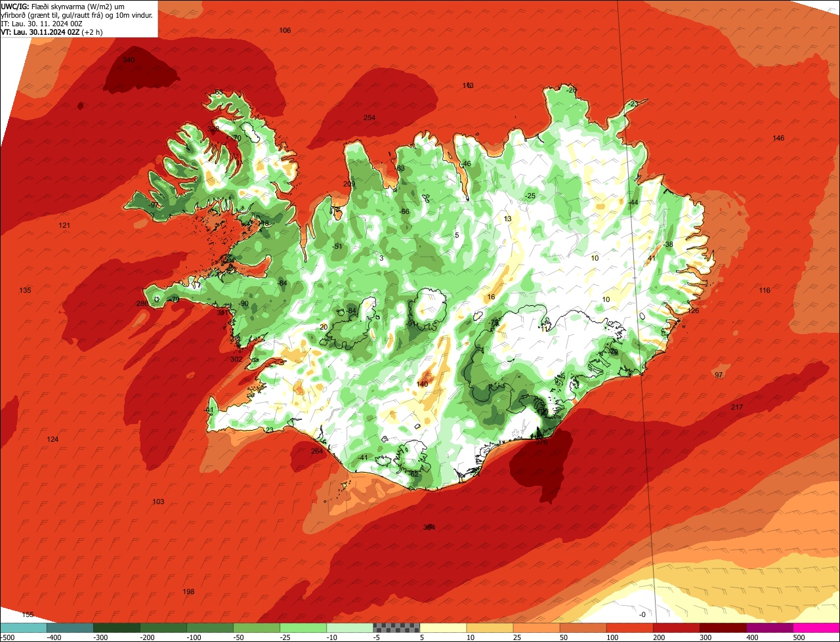Click the "-500" legend label

point(8,637)
